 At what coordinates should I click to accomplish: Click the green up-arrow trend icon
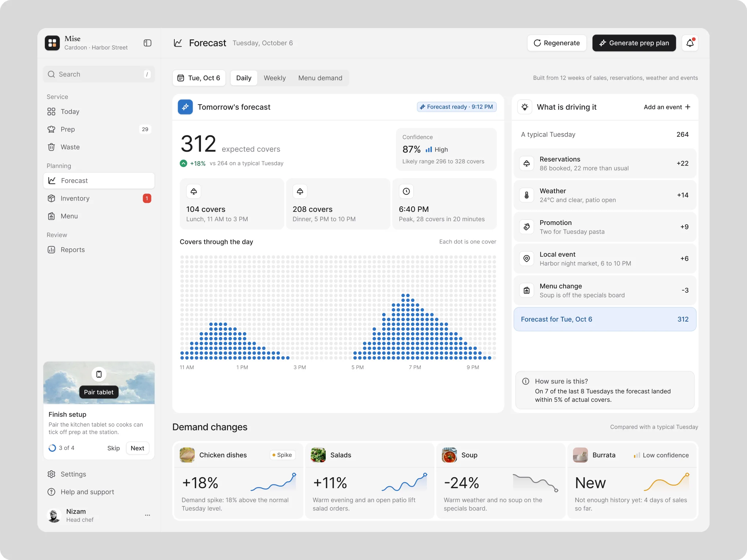pyautogui.click(x=183, y=163)
